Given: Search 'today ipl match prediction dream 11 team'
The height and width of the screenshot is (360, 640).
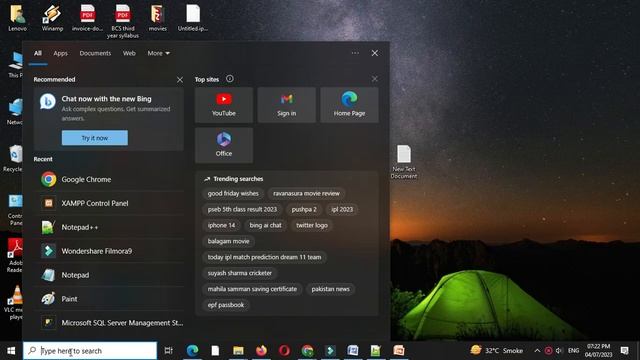Looking at the screenshot, I should [x=264, y=257].
